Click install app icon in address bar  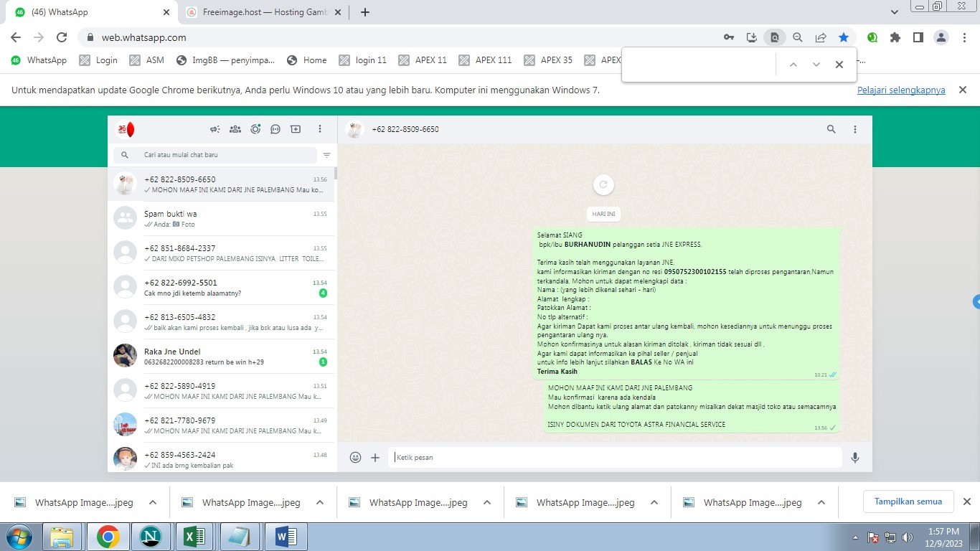point(752,37)
